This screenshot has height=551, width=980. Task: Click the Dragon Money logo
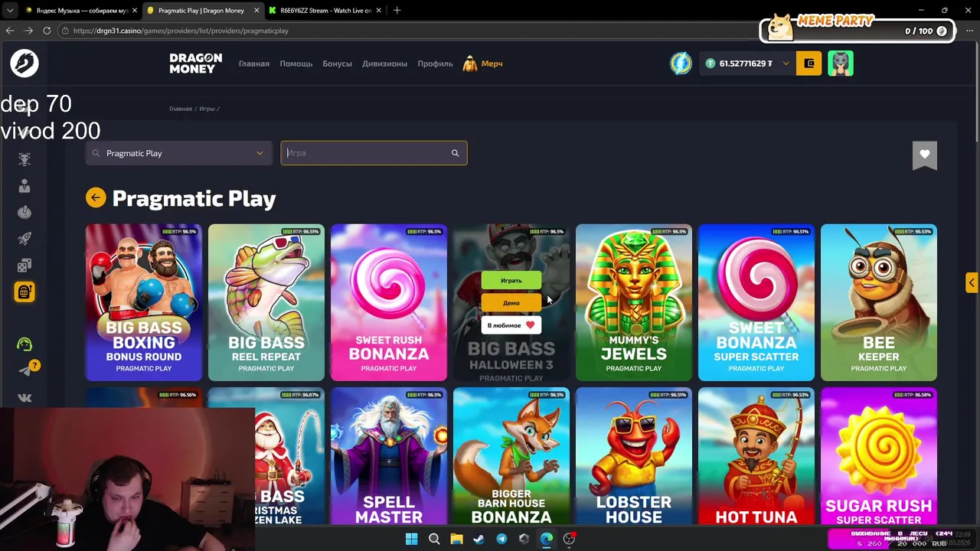coord(196,64)
